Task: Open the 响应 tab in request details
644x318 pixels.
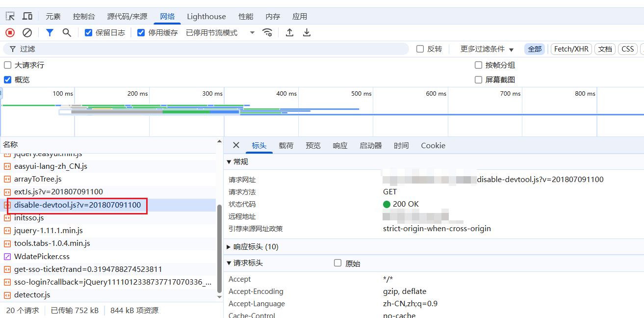Action: [340, 145]
